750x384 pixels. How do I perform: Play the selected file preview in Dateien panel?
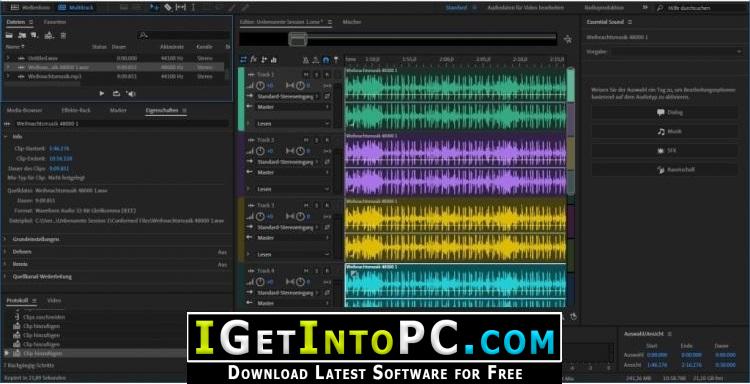101,93
